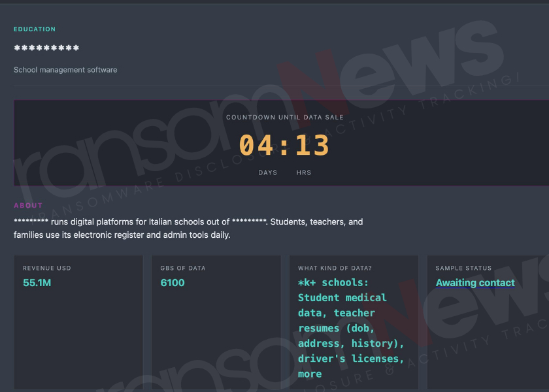Viewport: 549px width, 392px height.
Task: Select the 'School management software' subtitle
Action: tap(65, 70)
